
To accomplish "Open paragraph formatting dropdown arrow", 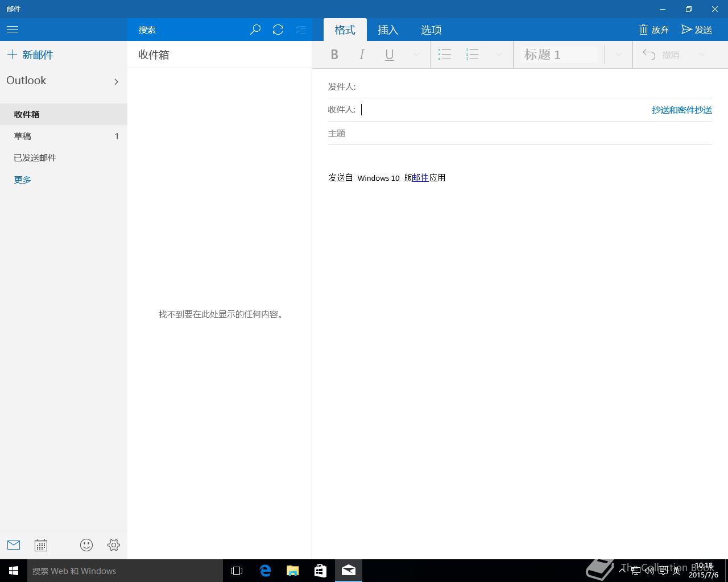I will click(499, 55).
